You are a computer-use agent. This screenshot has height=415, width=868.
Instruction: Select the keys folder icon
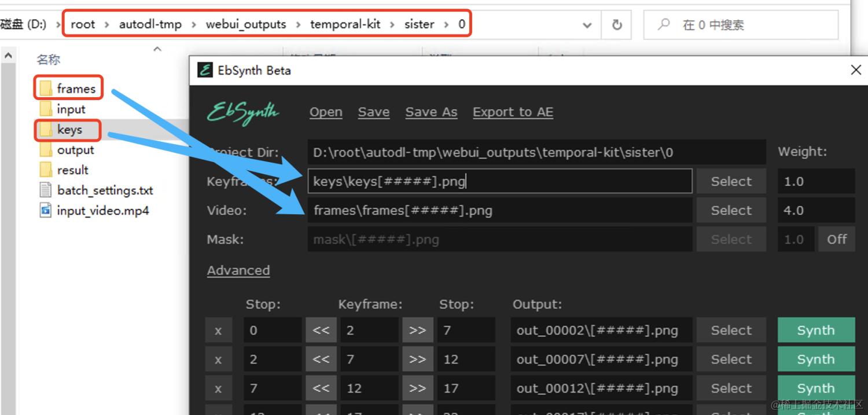coord(46,130)
